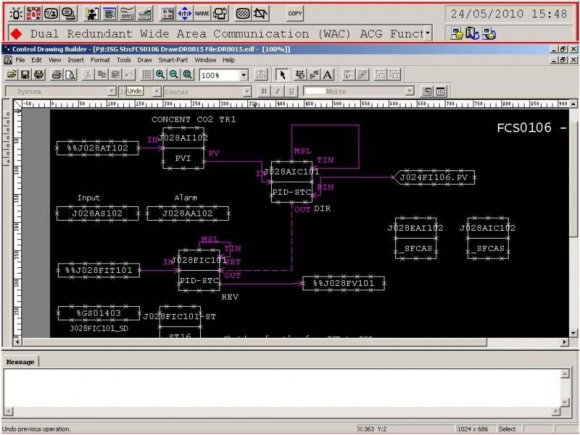Open the Smart-Part menu
Screen dimensions: 580x435
(173, 60)
